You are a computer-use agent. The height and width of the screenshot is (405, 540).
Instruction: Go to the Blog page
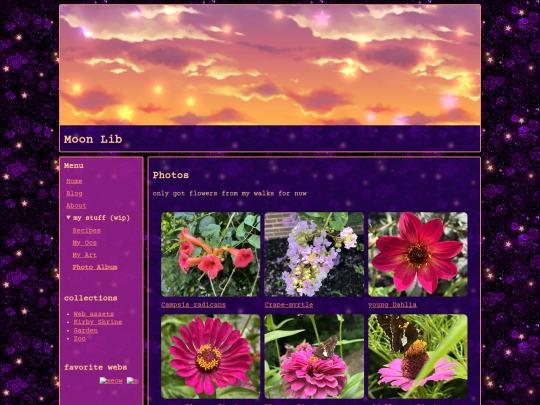coord(74,194)
